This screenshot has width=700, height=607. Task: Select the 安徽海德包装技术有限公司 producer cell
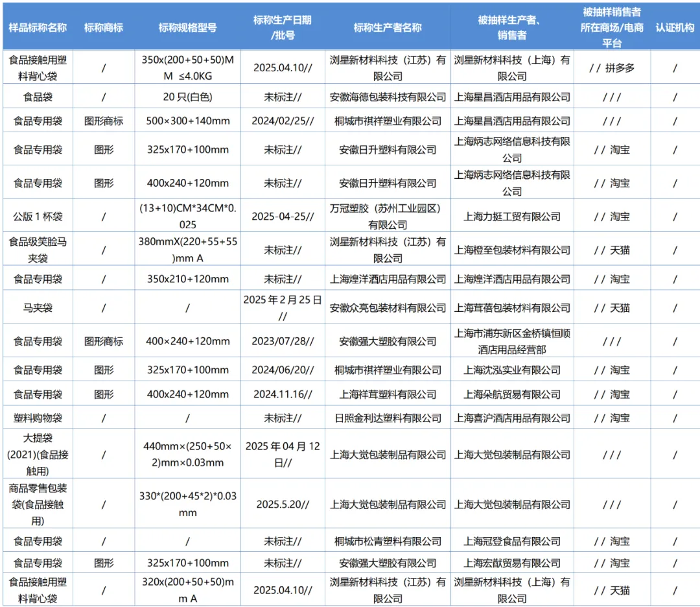388,97
